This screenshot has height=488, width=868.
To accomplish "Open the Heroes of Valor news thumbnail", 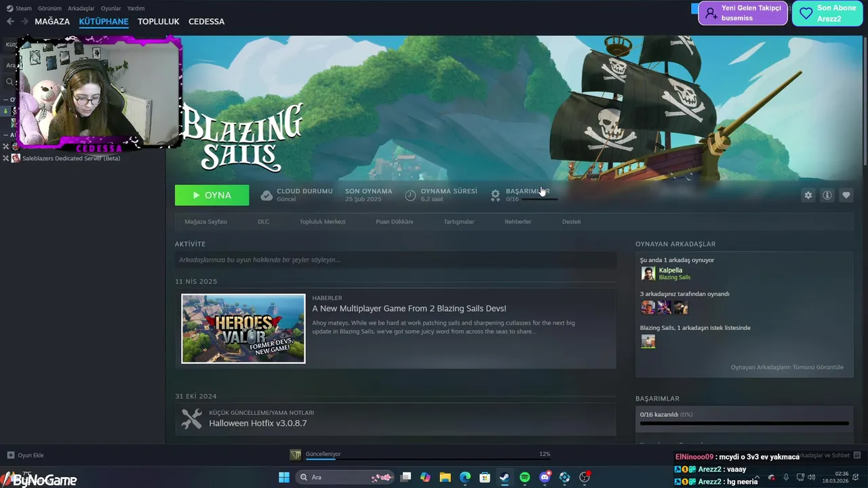I will point(243,329).
